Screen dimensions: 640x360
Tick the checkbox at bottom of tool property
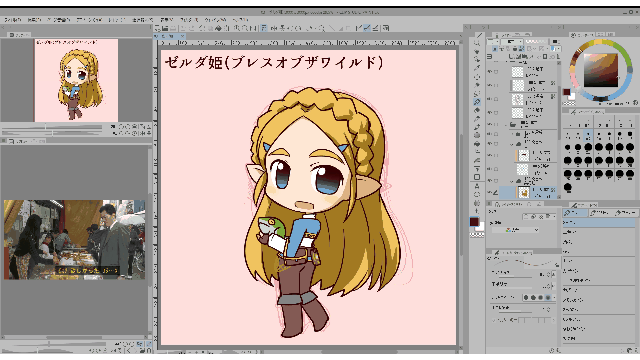click(x=494, y=320)
